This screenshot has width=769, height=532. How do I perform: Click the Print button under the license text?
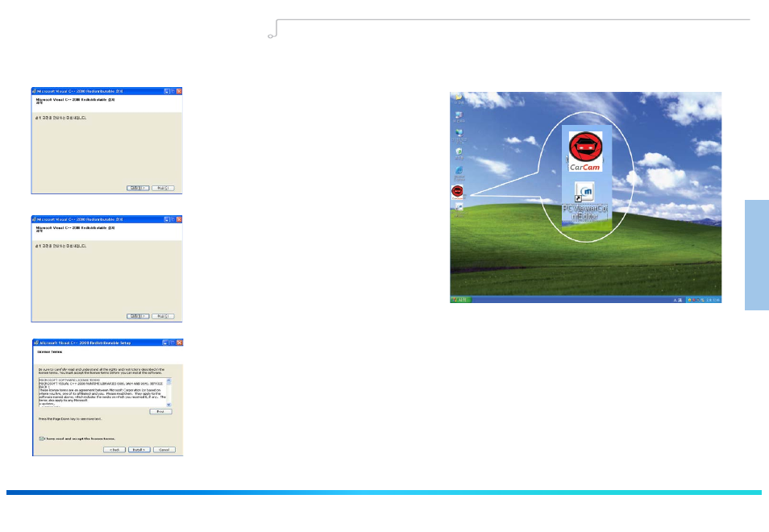160,411
